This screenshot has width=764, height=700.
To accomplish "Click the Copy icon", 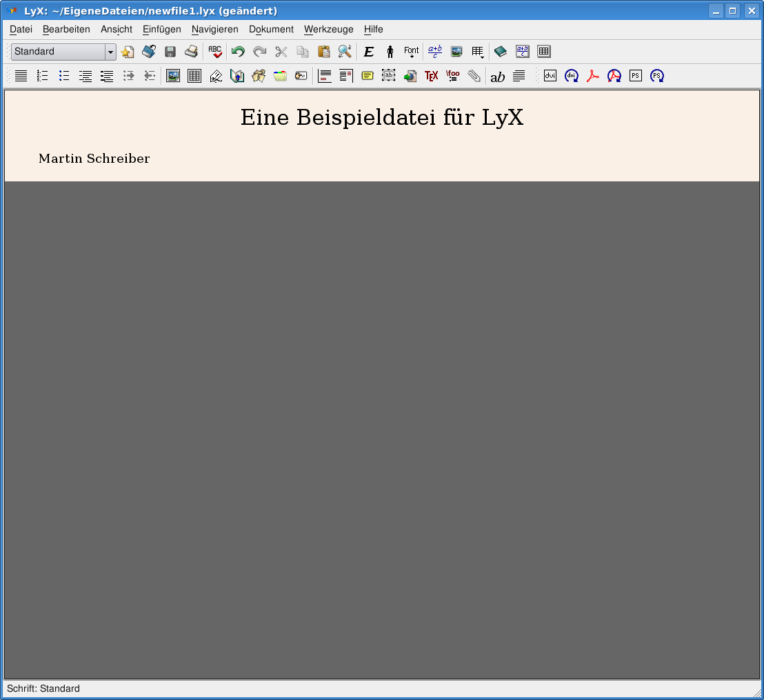I will (303, 52).
